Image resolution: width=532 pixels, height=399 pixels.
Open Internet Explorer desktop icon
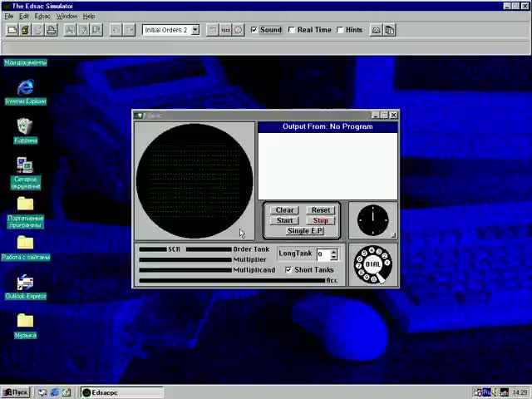25,87
